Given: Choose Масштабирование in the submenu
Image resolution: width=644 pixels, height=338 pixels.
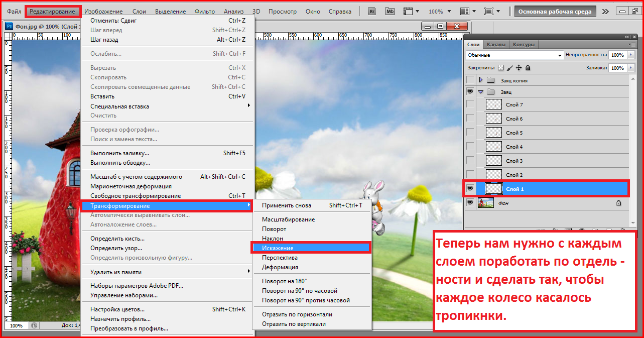Looking at the screenshot, I should tap(312, 219).
